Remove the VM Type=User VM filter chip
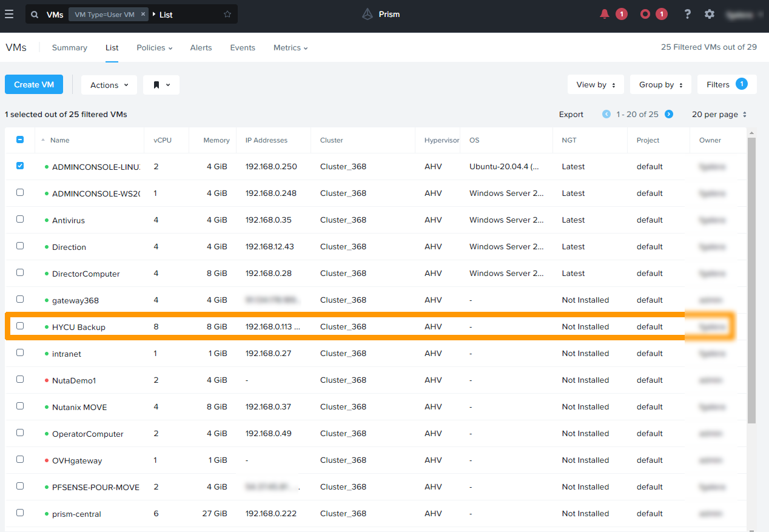 click(x=143, y=14)
